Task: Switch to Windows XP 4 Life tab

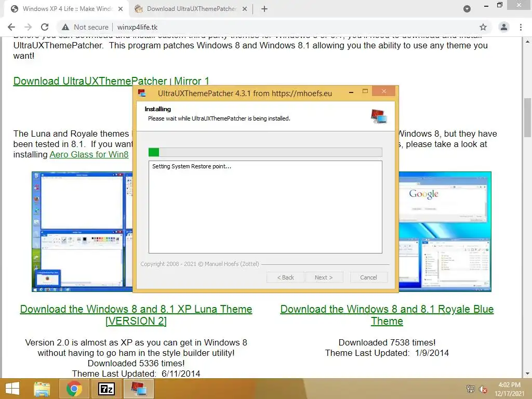Action: click(x=66, y=9)
